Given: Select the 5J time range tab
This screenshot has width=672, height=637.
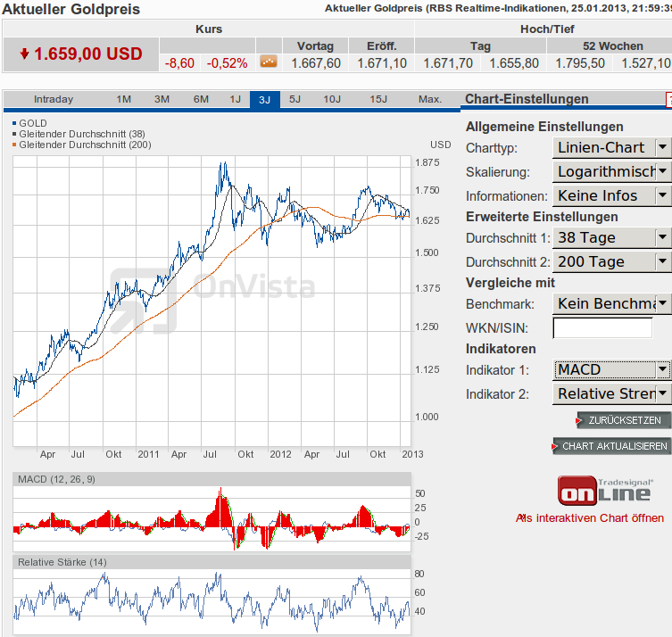Looking at the screenshot, I should (295, 99).
